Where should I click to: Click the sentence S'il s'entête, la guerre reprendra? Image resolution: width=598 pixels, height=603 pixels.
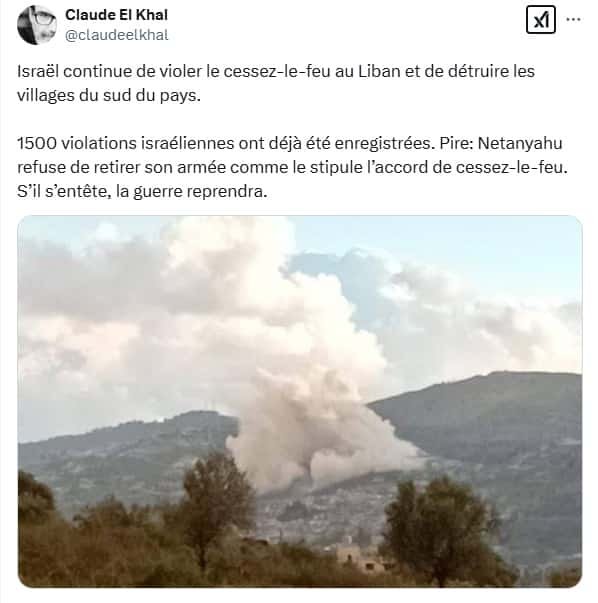coord(142,191)
